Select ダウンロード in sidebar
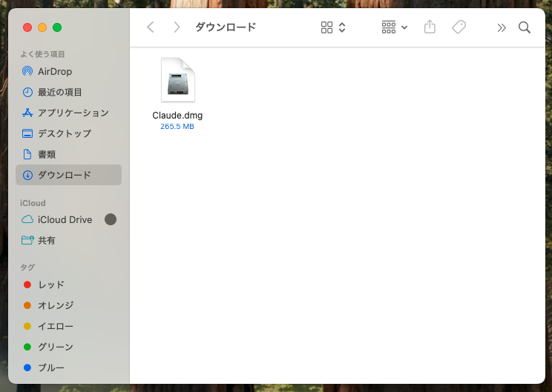This screenshot has height=392, width=552. point(69,175)
